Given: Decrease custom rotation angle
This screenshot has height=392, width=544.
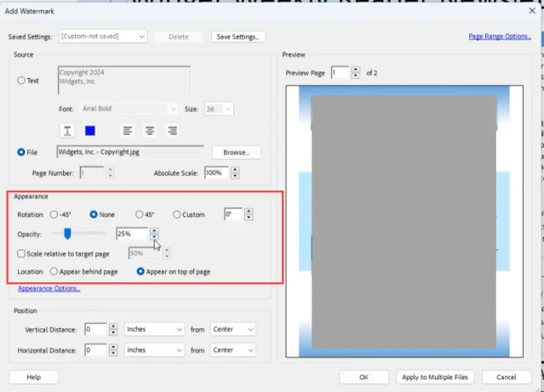Looking at the screenshot, I should [x=249, y=218].
